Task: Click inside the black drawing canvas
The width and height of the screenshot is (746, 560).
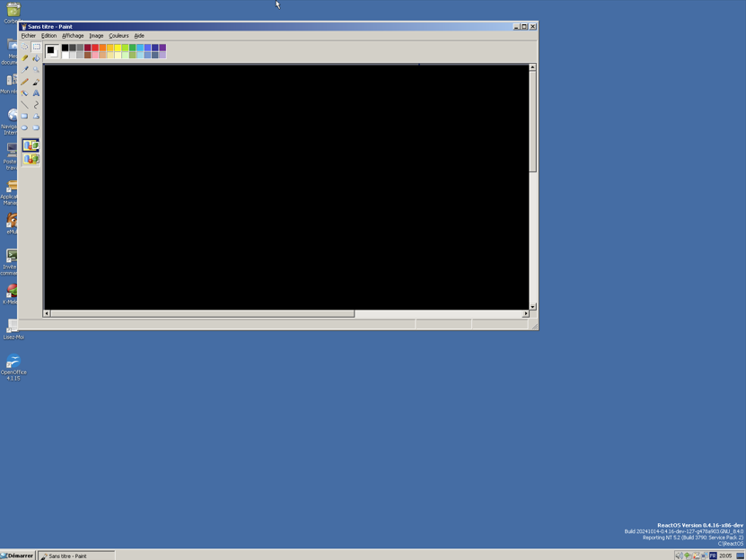Action: 286,187
